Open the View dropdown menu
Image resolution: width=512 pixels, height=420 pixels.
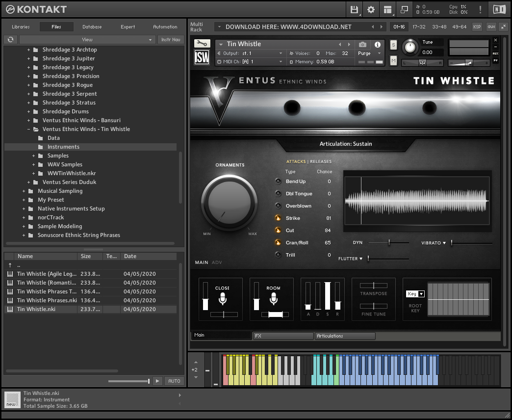87,40
